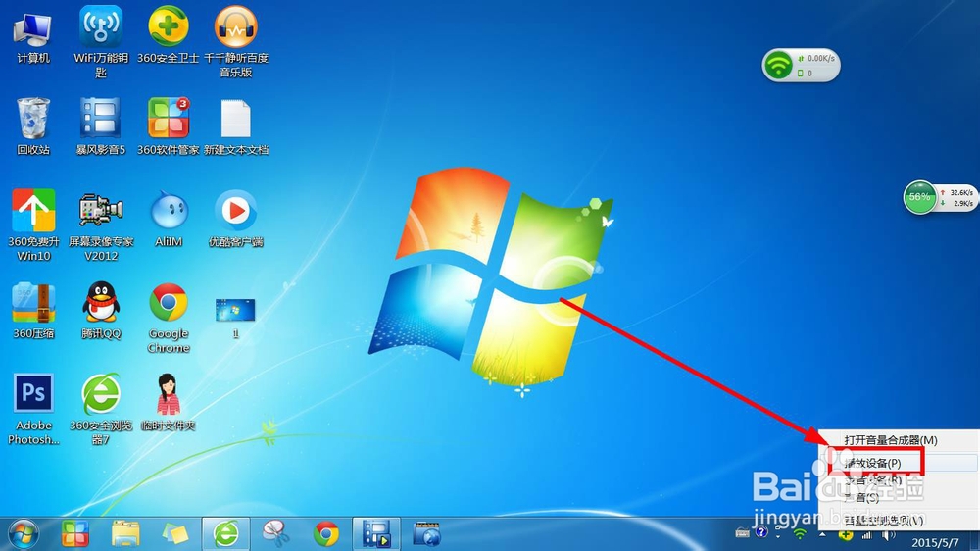Image resolution: width=980 pixels, height=551 pixels.
Task: Choose 打开音量合成器(M) from context menu
Action: 898,440
